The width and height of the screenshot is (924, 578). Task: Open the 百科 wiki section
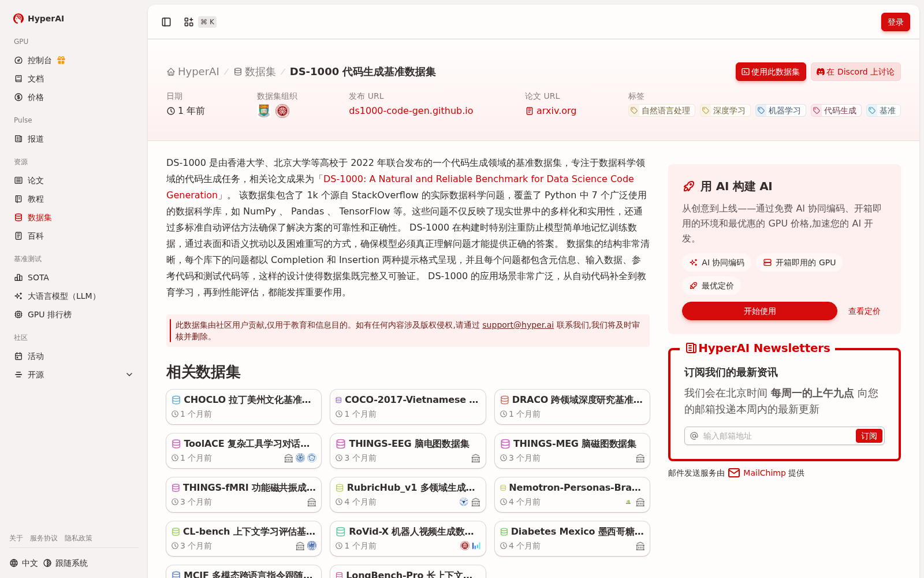click(74, 236)
